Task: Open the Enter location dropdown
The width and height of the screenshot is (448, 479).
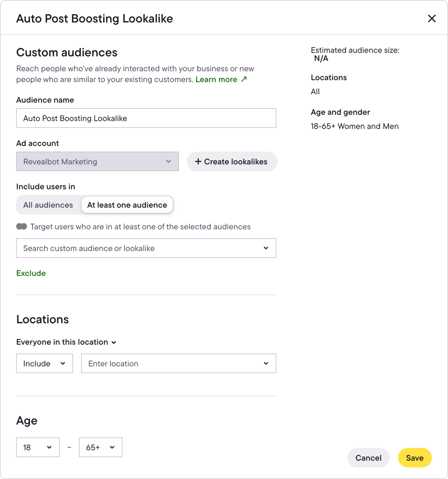Action: point(178,363)
